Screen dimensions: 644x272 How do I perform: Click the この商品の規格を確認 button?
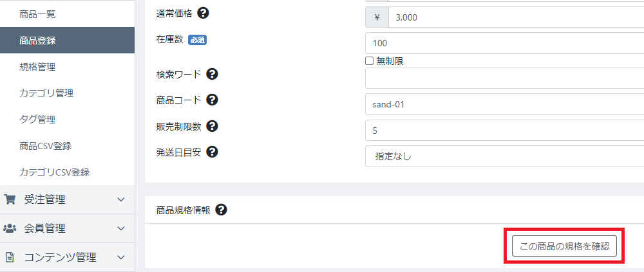564,246
